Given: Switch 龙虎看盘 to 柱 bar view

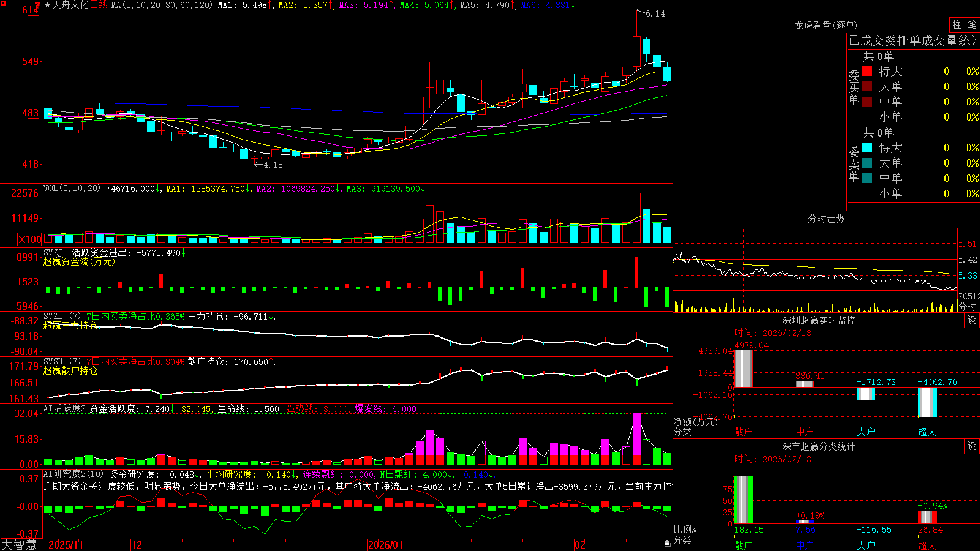Looking at the screenshot, I should (957, 25).
